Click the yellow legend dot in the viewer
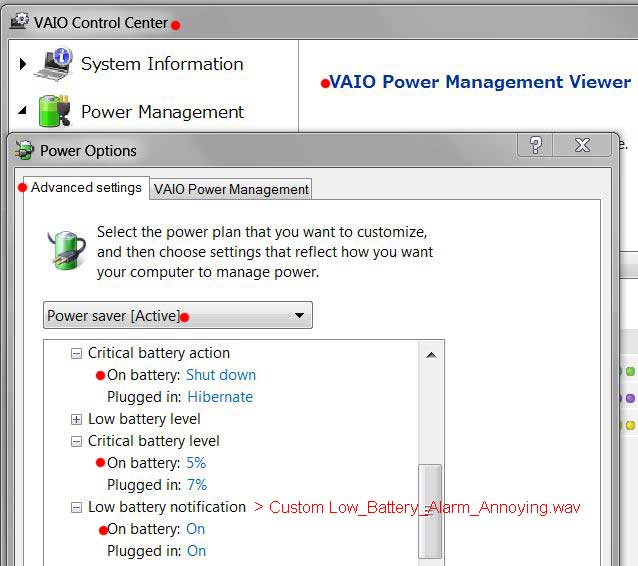The image size is (638, 566). [630, 425]
